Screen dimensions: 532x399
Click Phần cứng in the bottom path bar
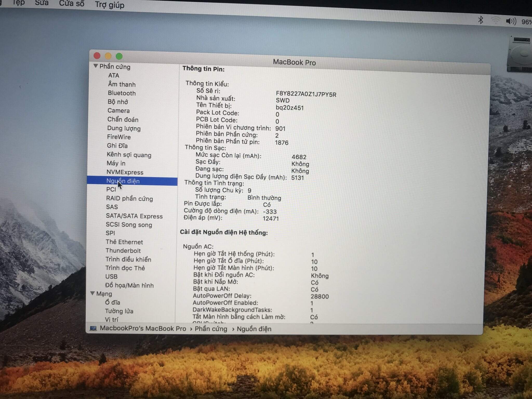pos(211,329)
